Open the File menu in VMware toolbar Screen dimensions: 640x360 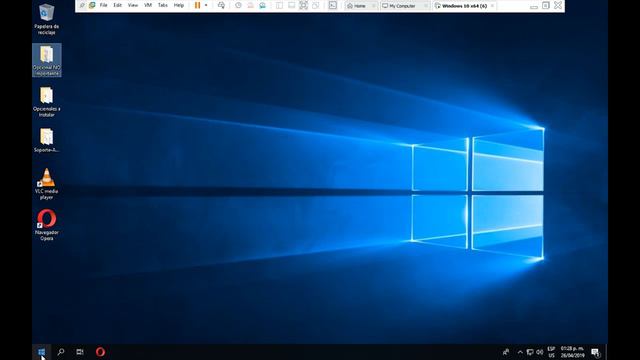(103, 5)
